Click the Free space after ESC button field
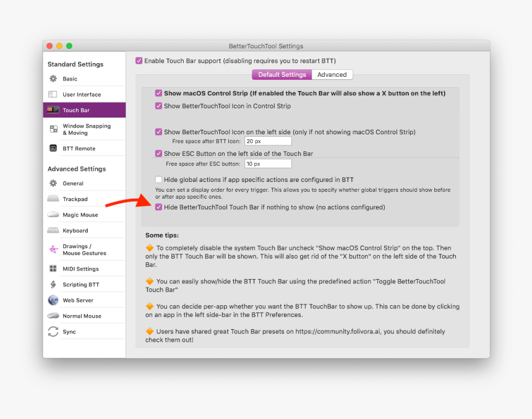Viewport: 532px width, 419px height. (268, 163)
